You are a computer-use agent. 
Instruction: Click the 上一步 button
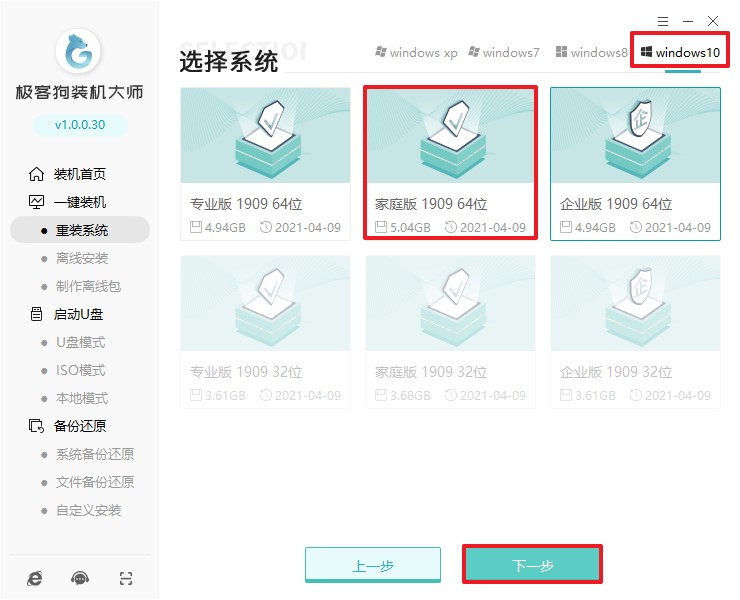372,565
